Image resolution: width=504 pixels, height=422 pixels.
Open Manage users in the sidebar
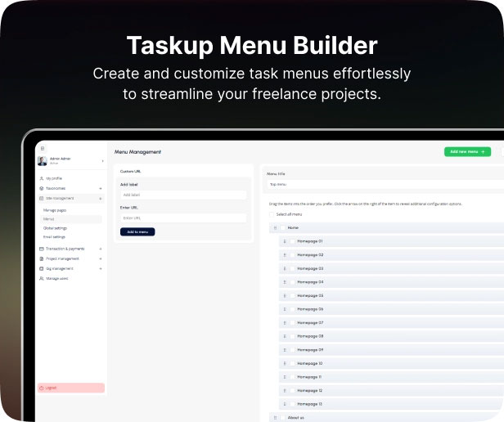tap(57, 279)
